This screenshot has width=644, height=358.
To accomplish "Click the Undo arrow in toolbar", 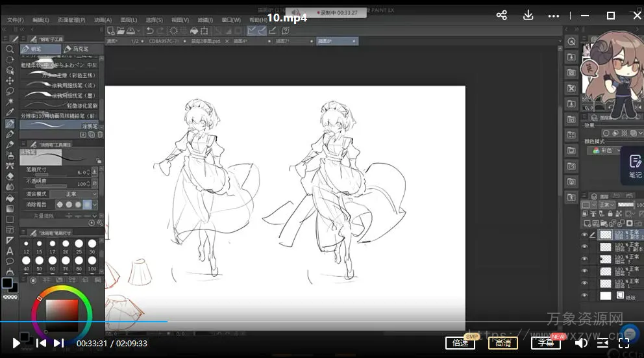I will click(150, 31).
